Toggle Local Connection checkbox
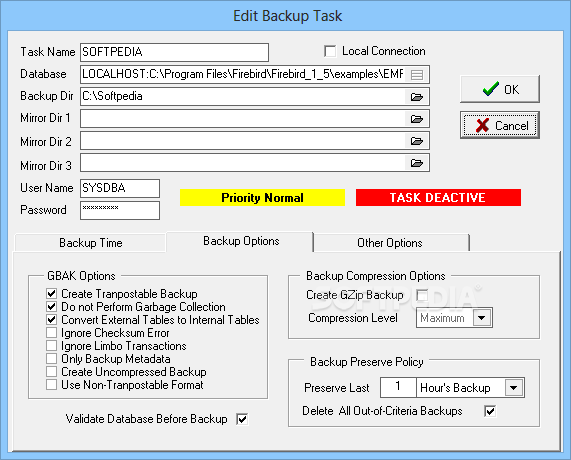This screenshot has height=460, width=571. tap(330, 51)
